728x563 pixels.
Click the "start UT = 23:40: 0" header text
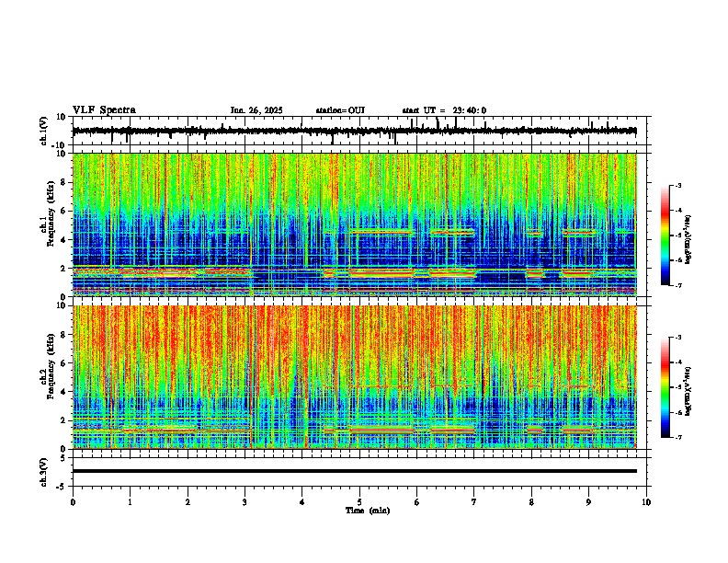444,110
